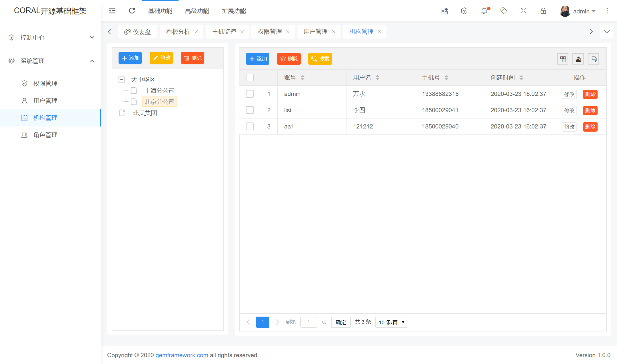The height and width of the screenshot is (364, 617).
Task: Toggle fullscreen mode icon
Action: coord(524,11)
